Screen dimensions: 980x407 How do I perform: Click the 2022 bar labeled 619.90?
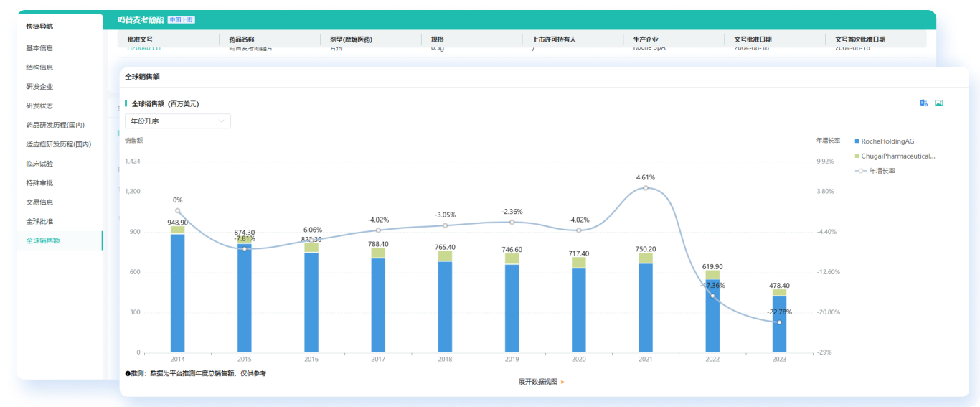712,311
